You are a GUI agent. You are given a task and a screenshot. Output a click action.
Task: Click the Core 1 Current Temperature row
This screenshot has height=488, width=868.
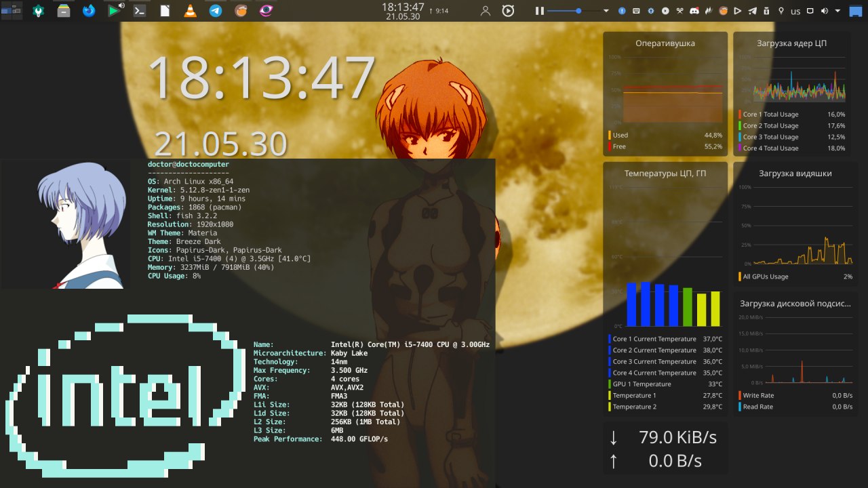[x=665, y=339]
